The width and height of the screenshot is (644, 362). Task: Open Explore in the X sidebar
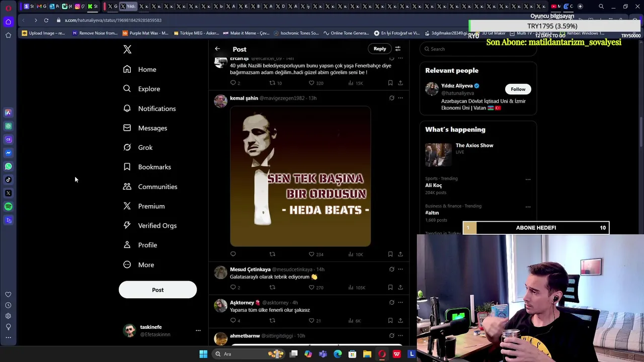point(141,89)
